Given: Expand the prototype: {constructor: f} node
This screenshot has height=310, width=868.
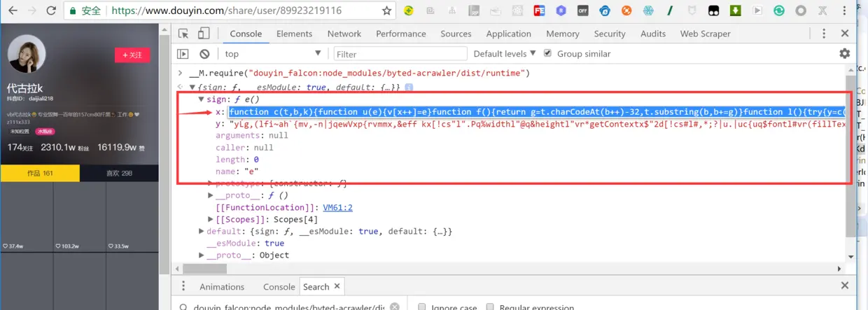Looking at the screenshot, I should 211,183.
